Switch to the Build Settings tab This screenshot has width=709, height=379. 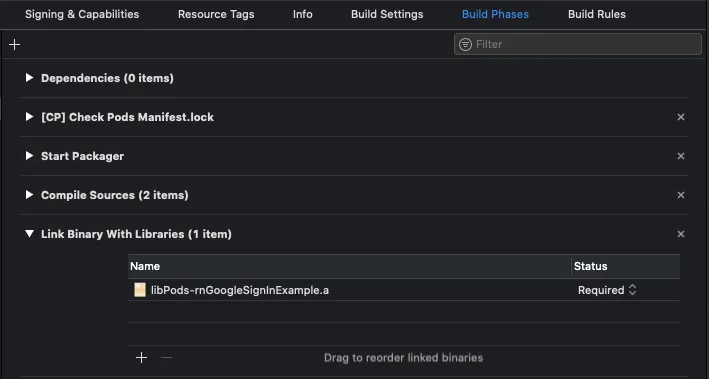[387, 14]
